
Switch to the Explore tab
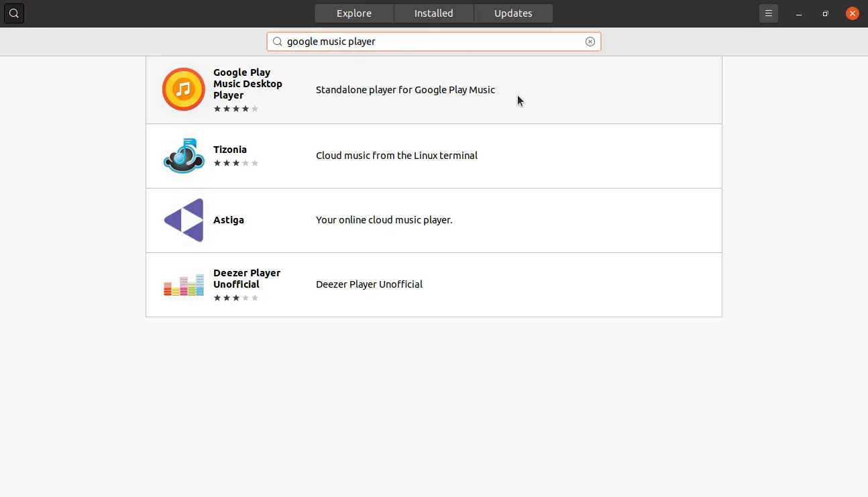(x=354, y=13)
